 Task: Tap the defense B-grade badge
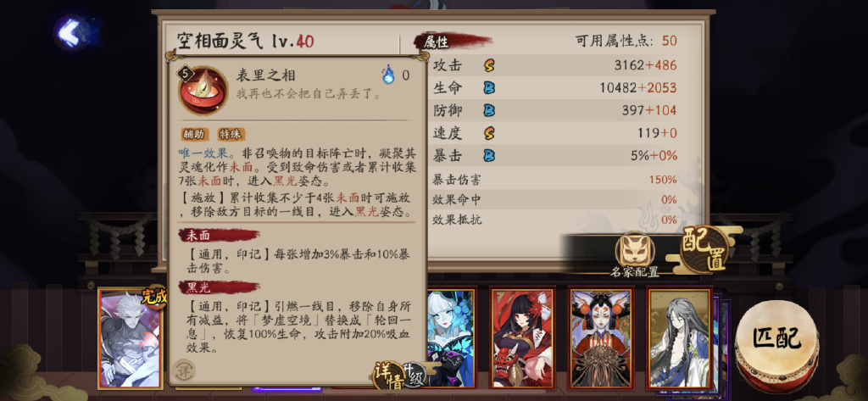(x=489, y=110)
